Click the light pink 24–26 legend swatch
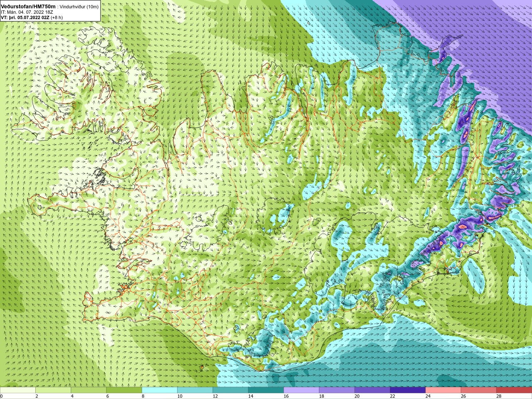The image size is (532, 399). [x=443, y=390]
